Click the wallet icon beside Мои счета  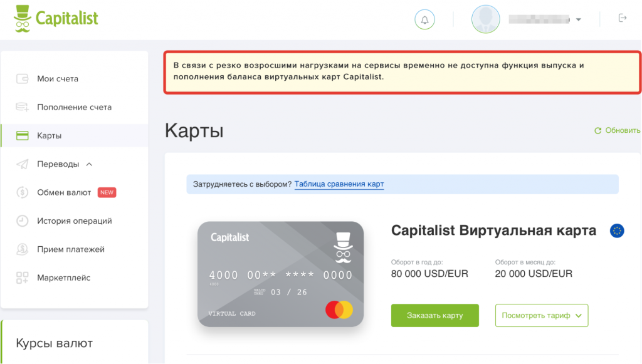(x=22, y=78)
